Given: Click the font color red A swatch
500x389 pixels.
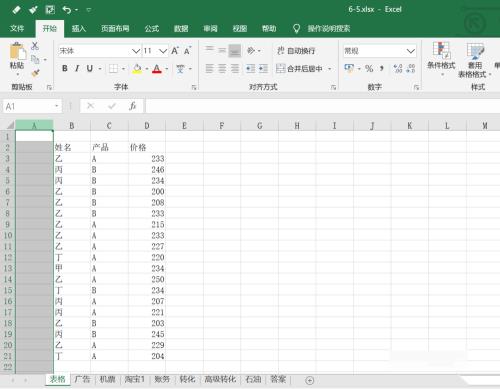Looking at the screenshot, I should click(x=157, y=69).
